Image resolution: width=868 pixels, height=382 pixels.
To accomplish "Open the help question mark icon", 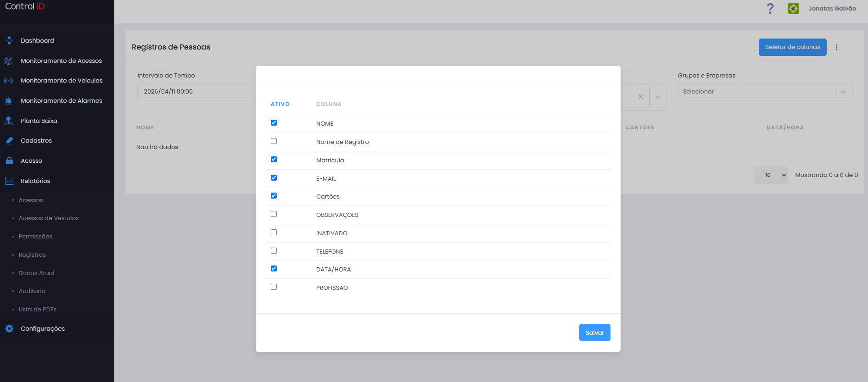I will 770,8.
